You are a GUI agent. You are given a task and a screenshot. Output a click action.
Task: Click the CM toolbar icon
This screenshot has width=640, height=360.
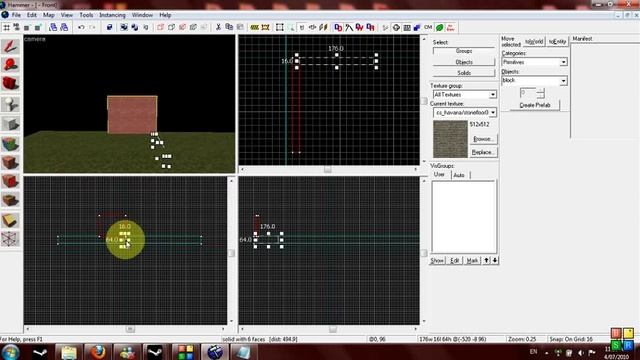[428, 27]
